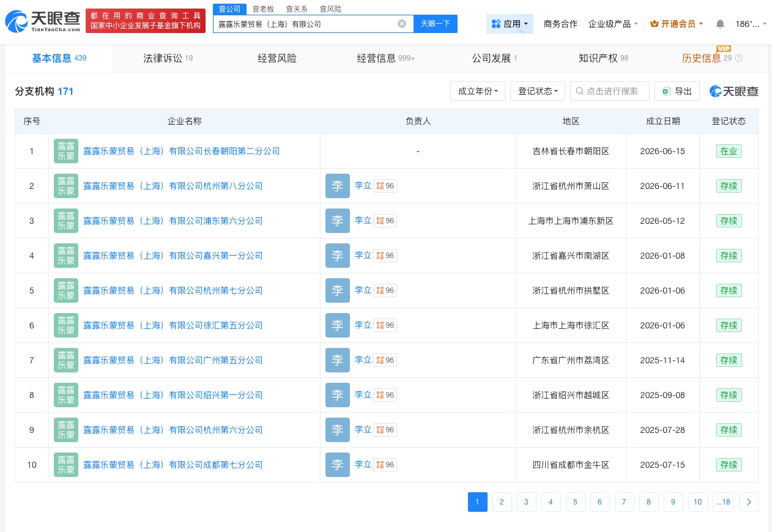Click the 96 relation badge in 成都第七分公司 row
Viewport: 772px width, 532px height.
[x=385, y=465]
